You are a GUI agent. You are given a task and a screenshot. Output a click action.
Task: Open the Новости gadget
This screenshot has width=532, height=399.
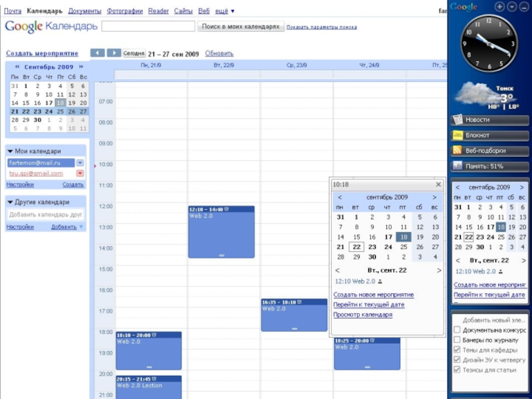point(489,120)
